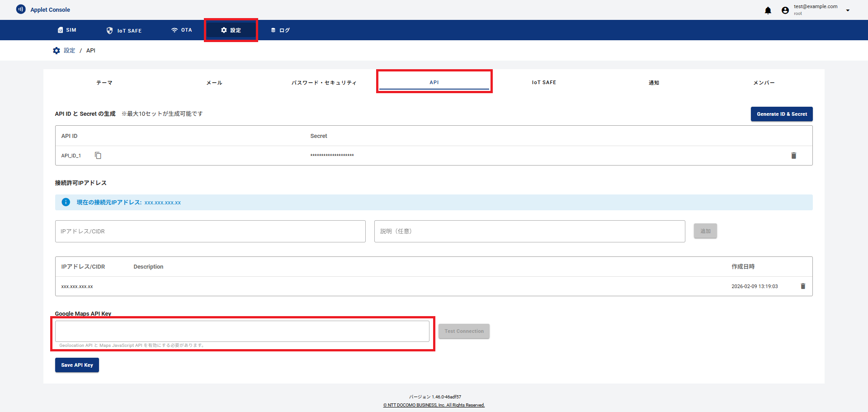
Task: Open the IoT SAFE navigation menu
Action: pyautogui.click(x=124, y=30)
